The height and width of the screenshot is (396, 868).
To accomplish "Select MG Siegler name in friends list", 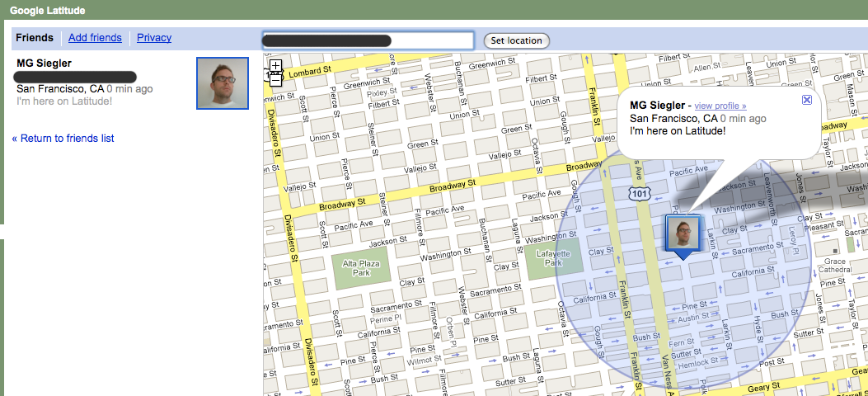I will 44,64.
